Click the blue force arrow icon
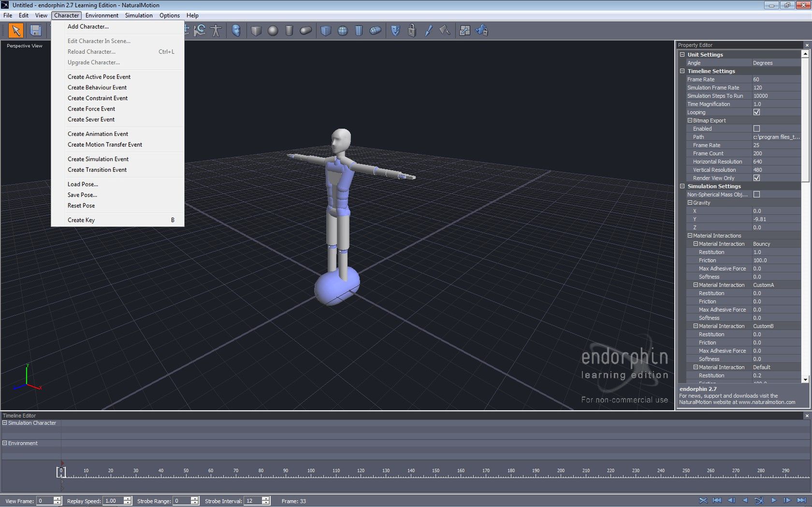 point(428,30)
